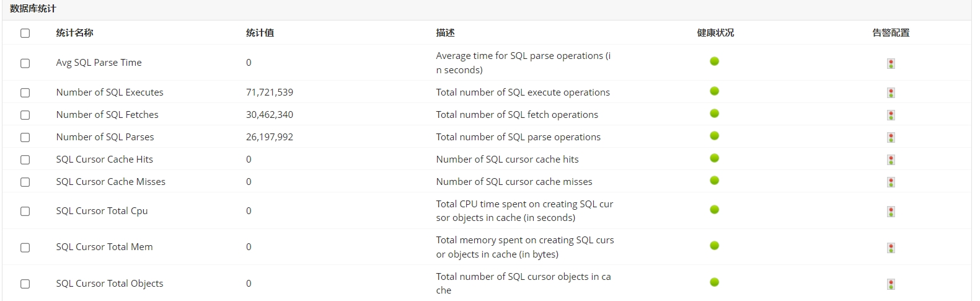
Task: Enable checkbox for SQL Cursor Cache Misses
Action: point(25,182)
